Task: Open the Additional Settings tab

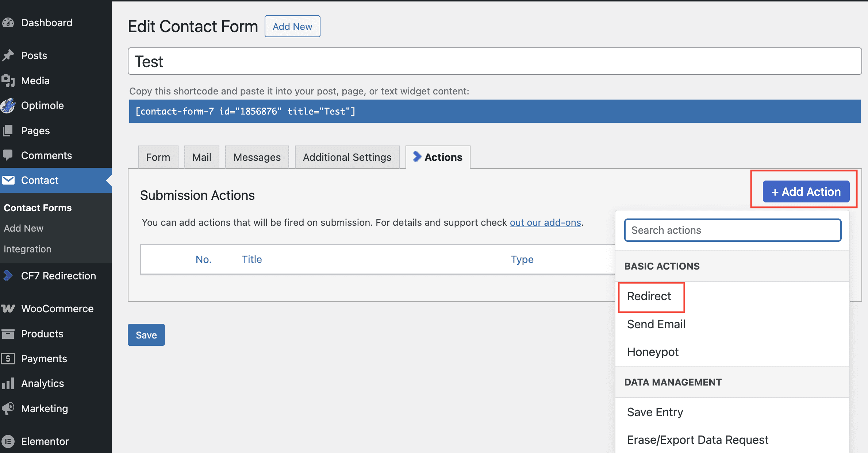Action: pyautogui.click(x=347, y=157)
